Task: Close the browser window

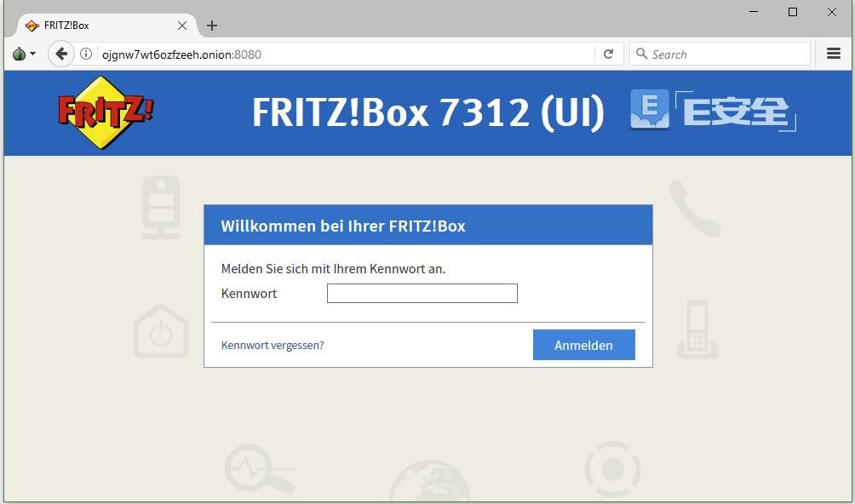Action: [831, 12]
